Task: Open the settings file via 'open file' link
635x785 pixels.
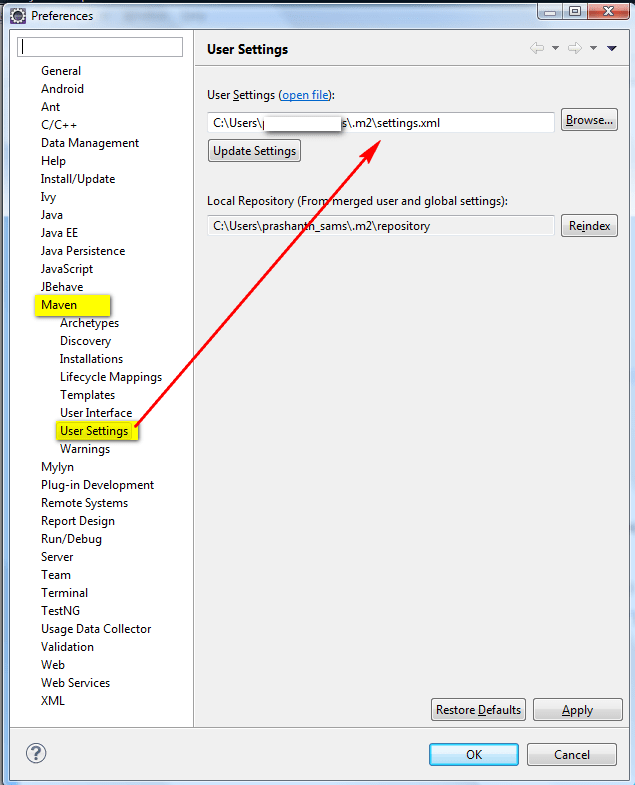Action: [305, 95]
